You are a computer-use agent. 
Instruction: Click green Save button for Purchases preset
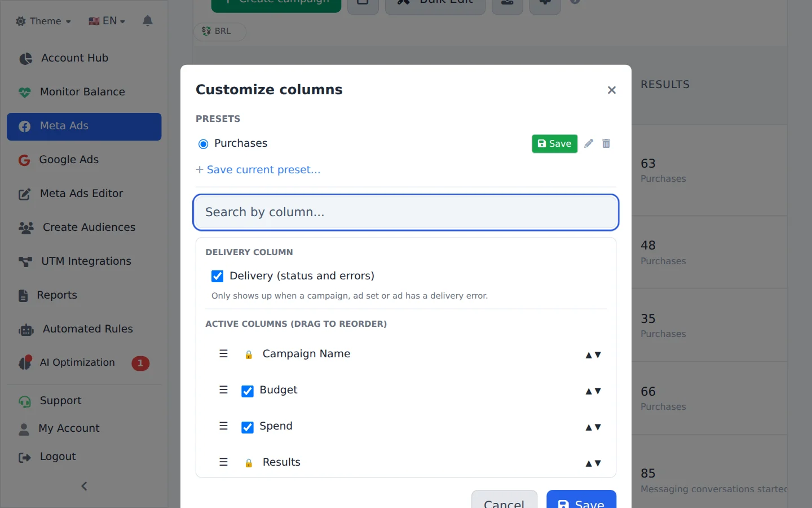click(555, 144)
